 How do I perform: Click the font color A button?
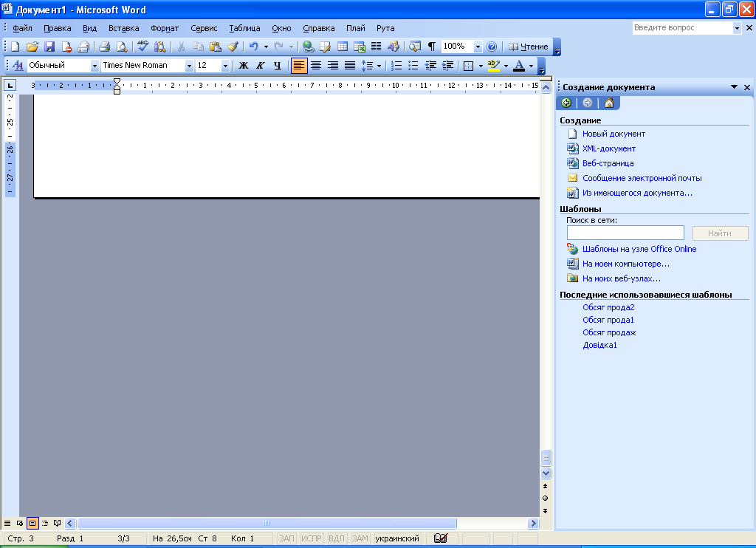519,66
